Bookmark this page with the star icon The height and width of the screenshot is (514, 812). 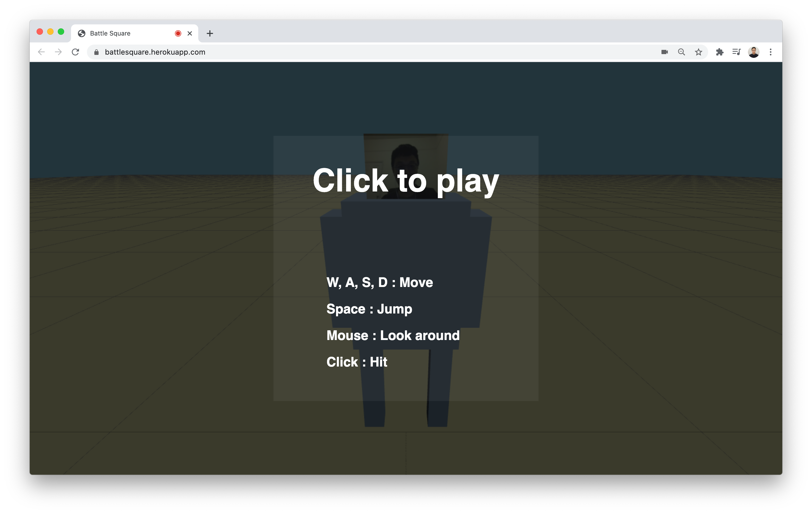click(x=698, y=52)
